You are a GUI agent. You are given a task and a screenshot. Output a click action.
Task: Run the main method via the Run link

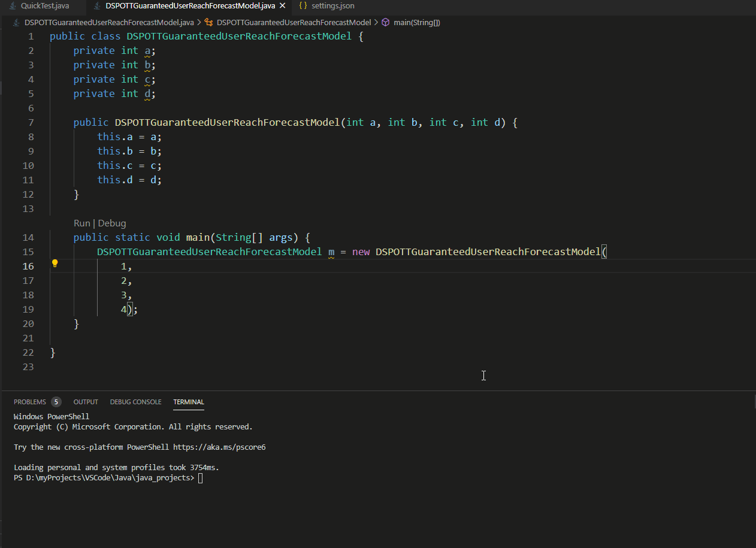81,223
